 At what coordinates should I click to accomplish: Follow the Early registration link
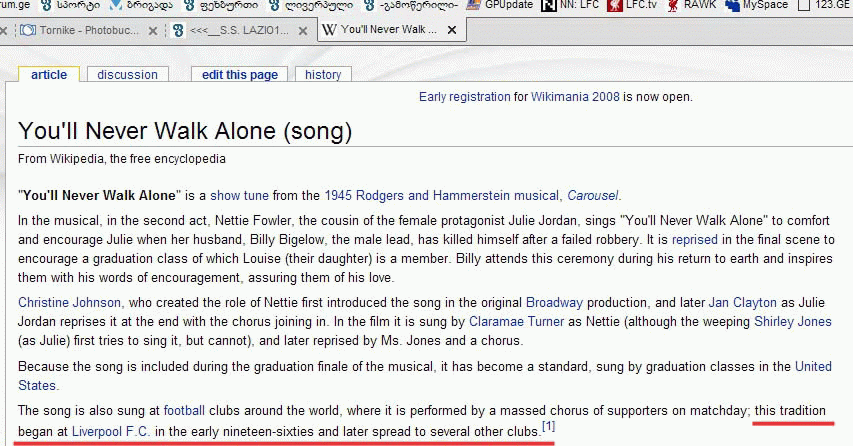464,97
